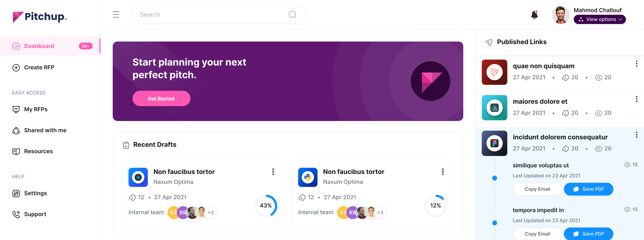
Task: Click the Figma icon for incidunt dolorem
Action: pyautogui.click(x=494, y=143)
